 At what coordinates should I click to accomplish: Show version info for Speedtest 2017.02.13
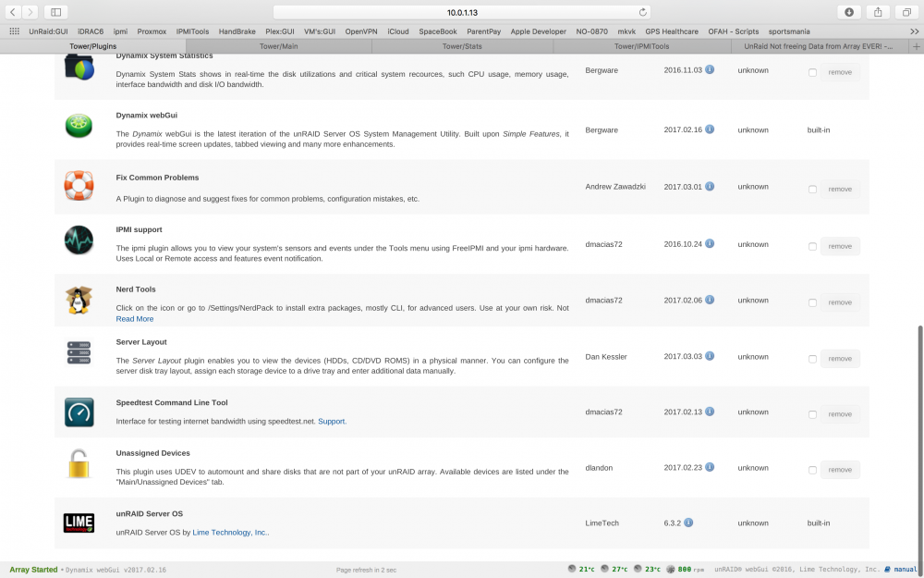click(710, 412)
